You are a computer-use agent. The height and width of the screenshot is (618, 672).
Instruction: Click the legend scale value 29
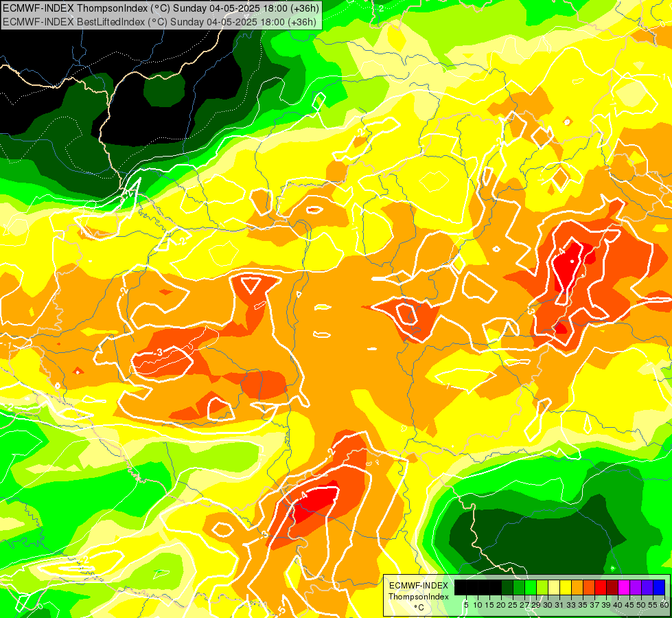[x=536, y=605]
